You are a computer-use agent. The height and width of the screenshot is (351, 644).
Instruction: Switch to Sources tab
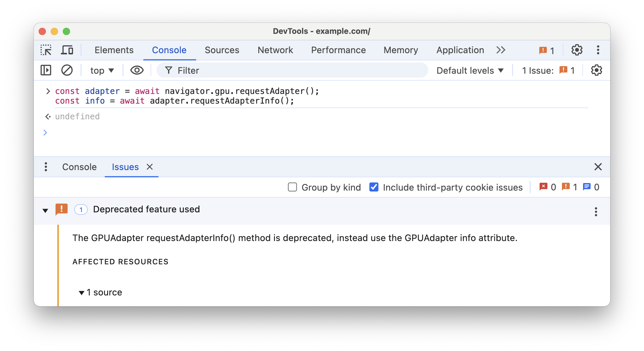(x=222, y=50)
